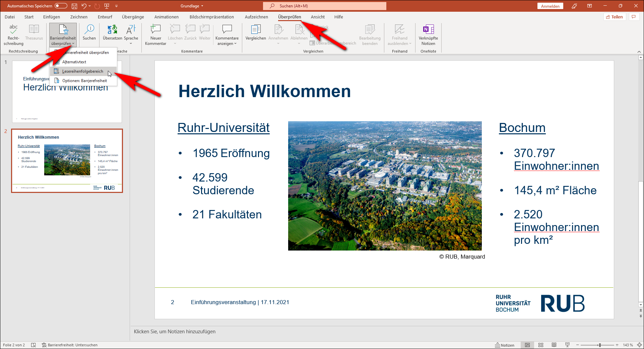Collapse the ribbon with the chevron
This screenshot has height=349, width=644.
(x=639, y=52)
